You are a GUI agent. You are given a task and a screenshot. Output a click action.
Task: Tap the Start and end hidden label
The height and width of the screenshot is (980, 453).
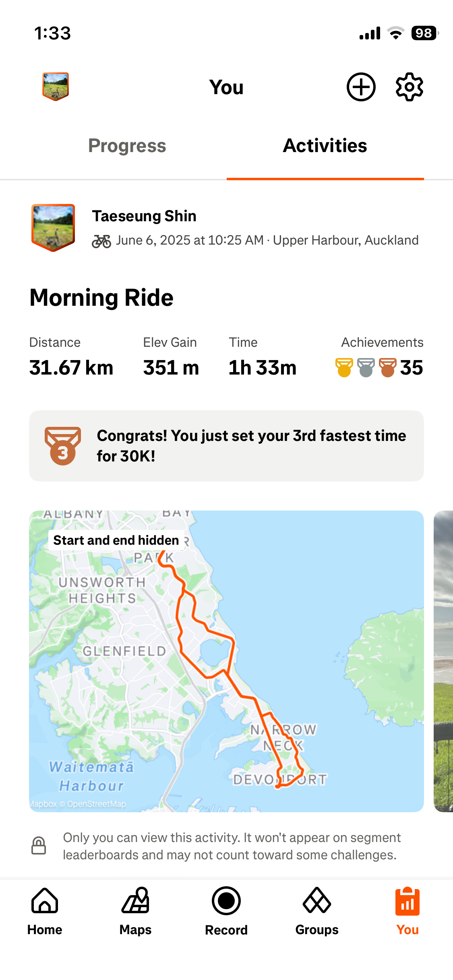click(x=116, y=540)
